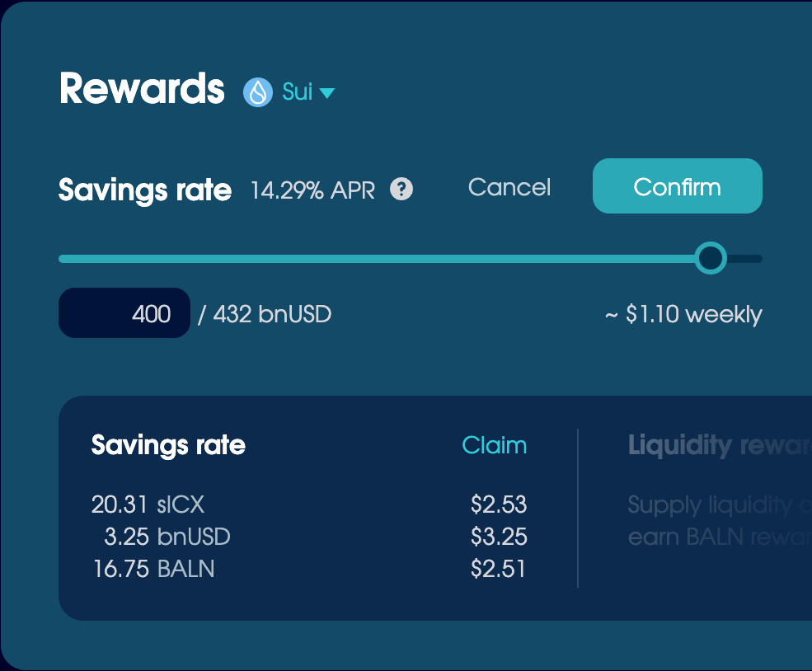
Task: Click the Sui water droplet icon
Action: pyautogui.click(x=257, y=92)
